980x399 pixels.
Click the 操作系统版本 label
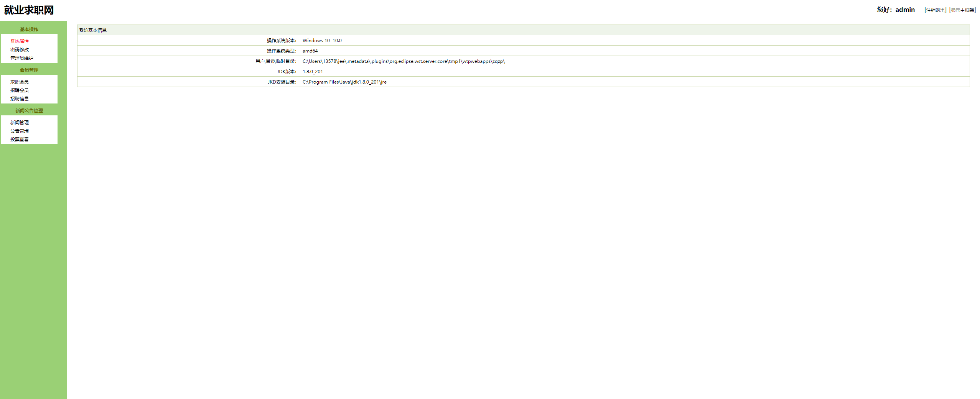(282, 41)
